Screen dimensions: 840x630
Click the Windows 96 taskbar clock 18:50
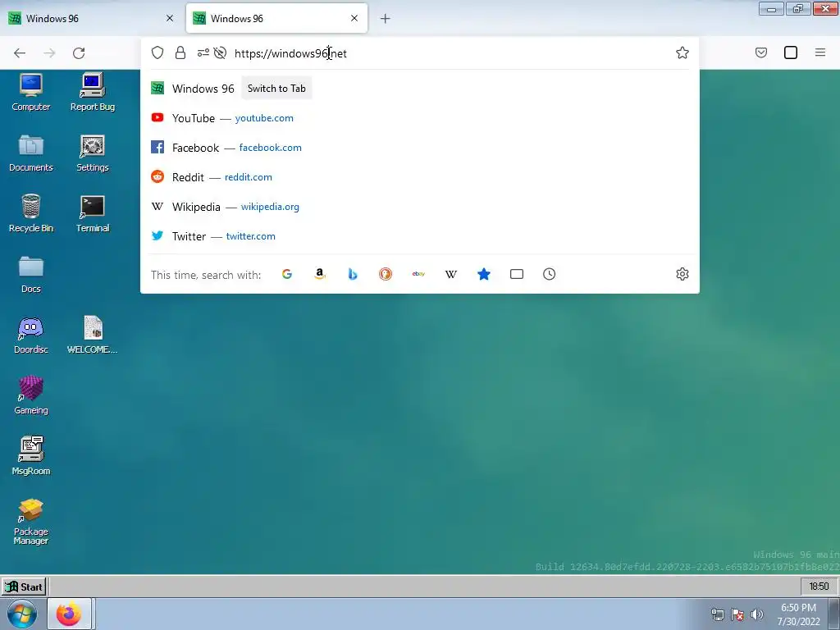click(819, 587)
